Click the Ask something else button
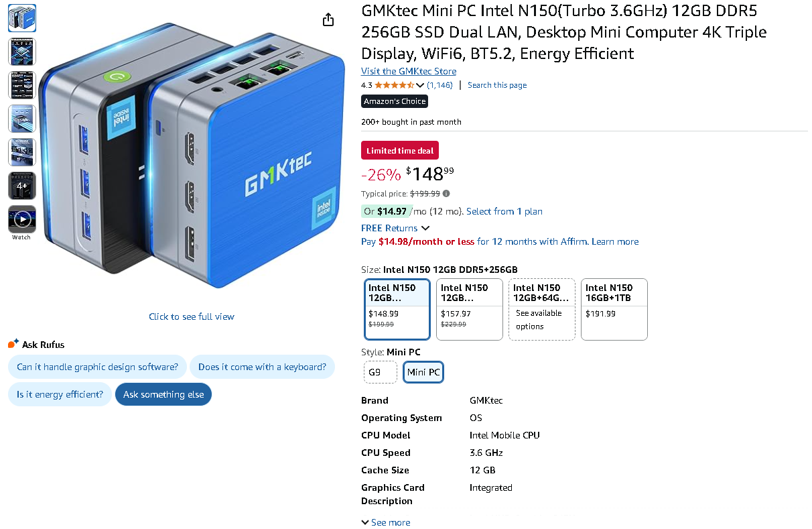Image resolution: width=812 pixels, height=529 pixels. coord(163,394)
